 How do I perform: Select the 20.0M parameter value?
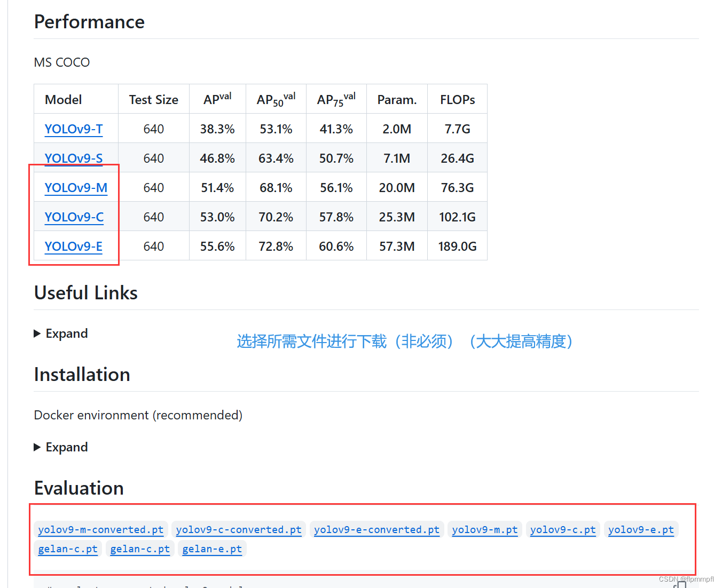pyautogui.click(x=397, y=188)
